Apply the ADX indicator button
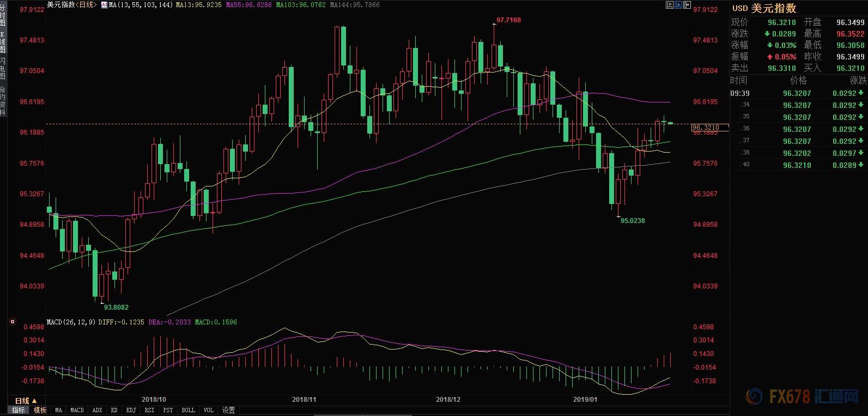 click(97, 410)
